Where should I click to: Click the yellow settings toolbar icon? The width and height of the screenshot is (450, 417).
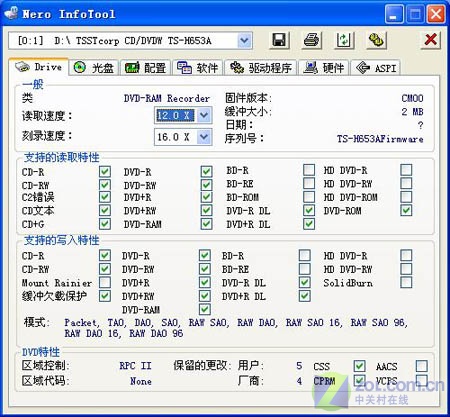tap(376, 40)
